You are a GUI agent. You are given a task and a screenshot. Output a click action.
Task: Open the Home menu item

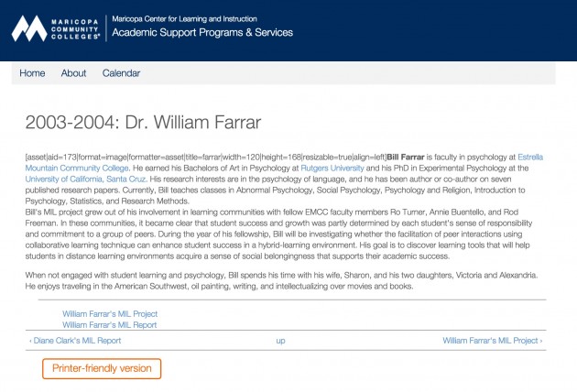32,73
